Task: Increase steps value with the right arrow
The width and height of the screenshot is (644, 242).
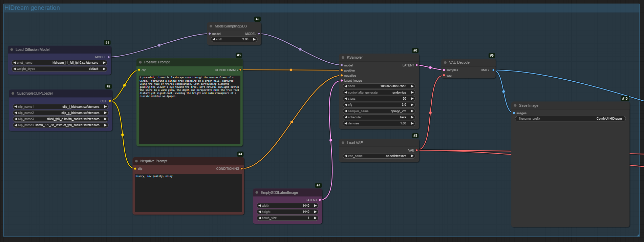Action: point(412,99)
